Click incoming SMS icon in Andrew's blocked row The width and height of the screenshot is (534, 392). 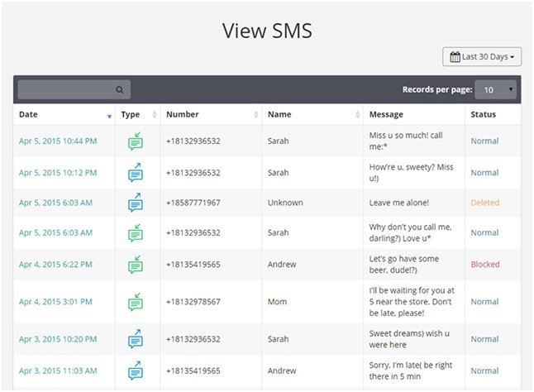click(x=136, y=265)
